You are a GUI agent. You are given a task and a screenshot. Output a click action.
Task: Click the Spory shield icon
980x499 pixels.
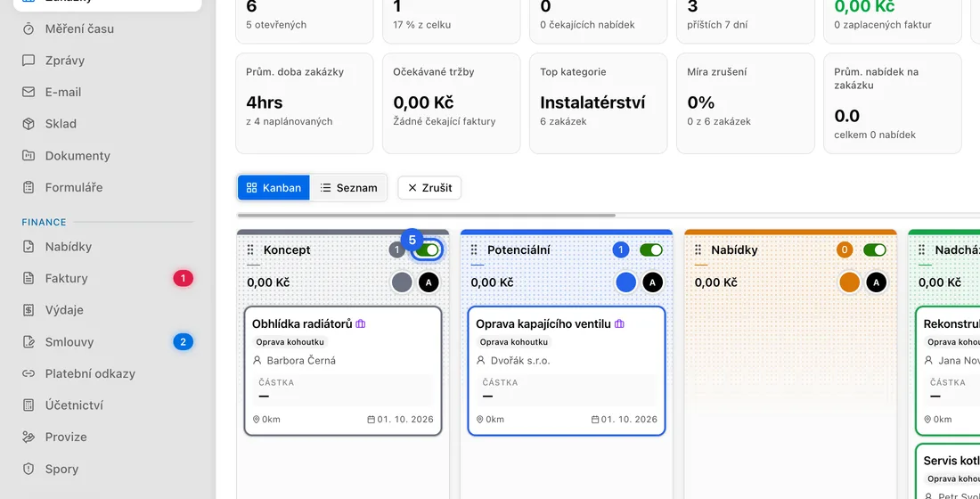coord(29,469)
